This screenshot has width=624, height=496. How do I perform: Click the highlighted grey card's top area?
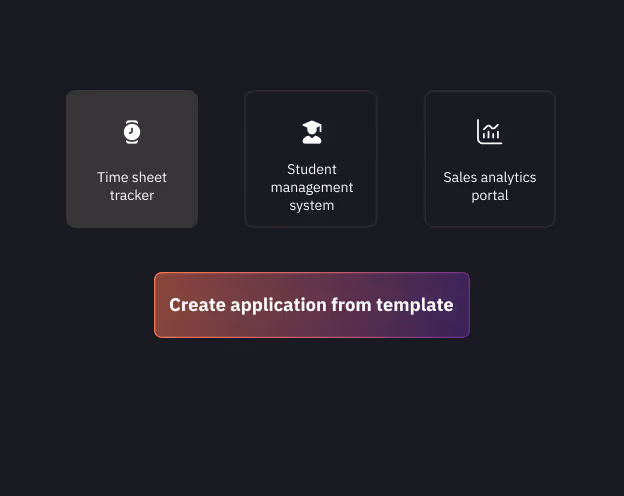click(x=132, y=102)
